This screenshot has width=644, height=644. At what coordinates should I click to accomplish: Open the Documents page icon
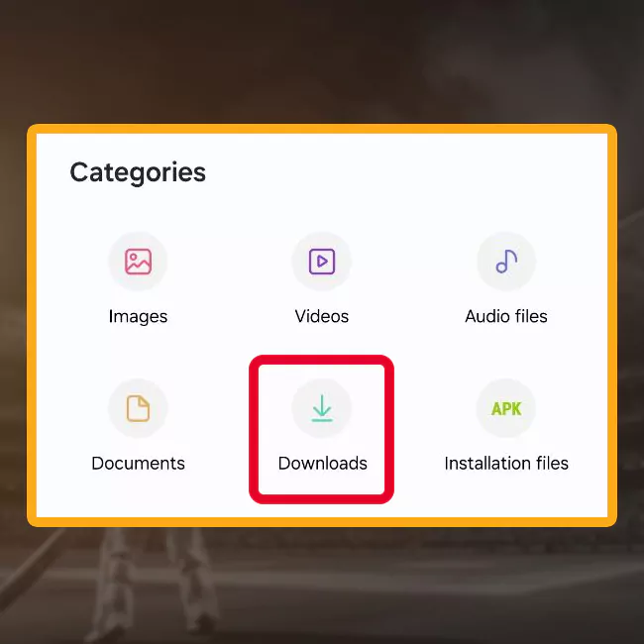point(138,408)
